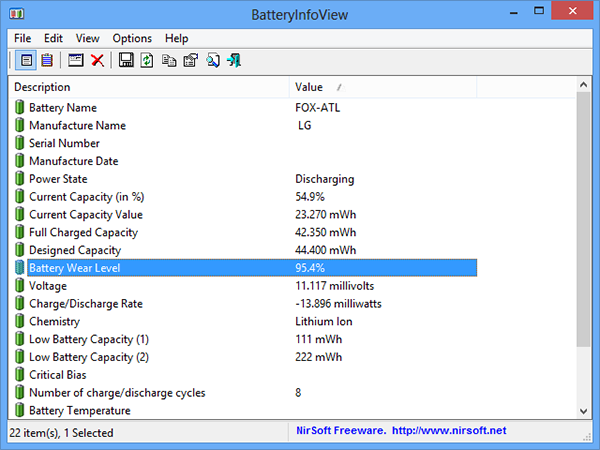Sort by the Description column header
Image resolution: width=600 pixels, height=450 pixels.
tap(149, 87)
